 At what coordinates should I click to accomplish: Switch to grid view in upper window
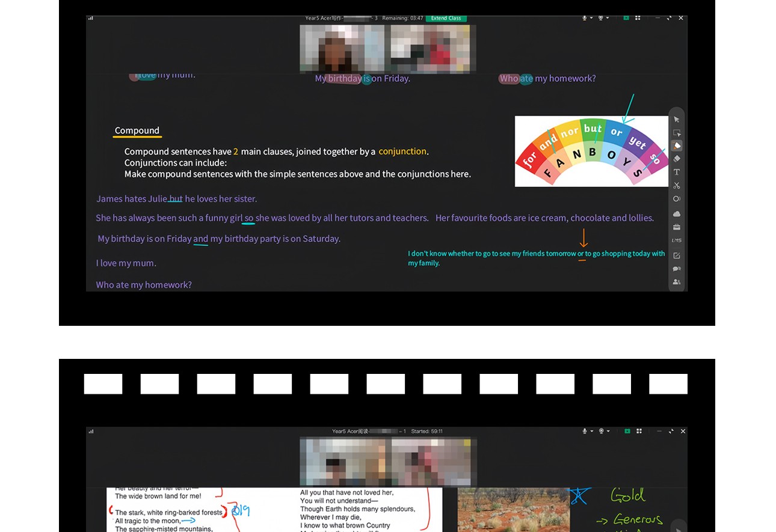(638, 18)
